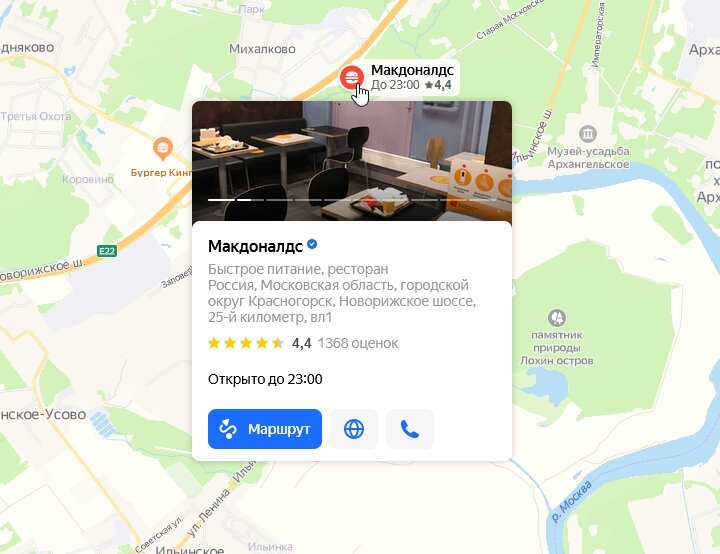The height and width of the screenshot is (554, 720).
Task: Click the Открыто до 23:00 hours text
Action: click(265, 379)
